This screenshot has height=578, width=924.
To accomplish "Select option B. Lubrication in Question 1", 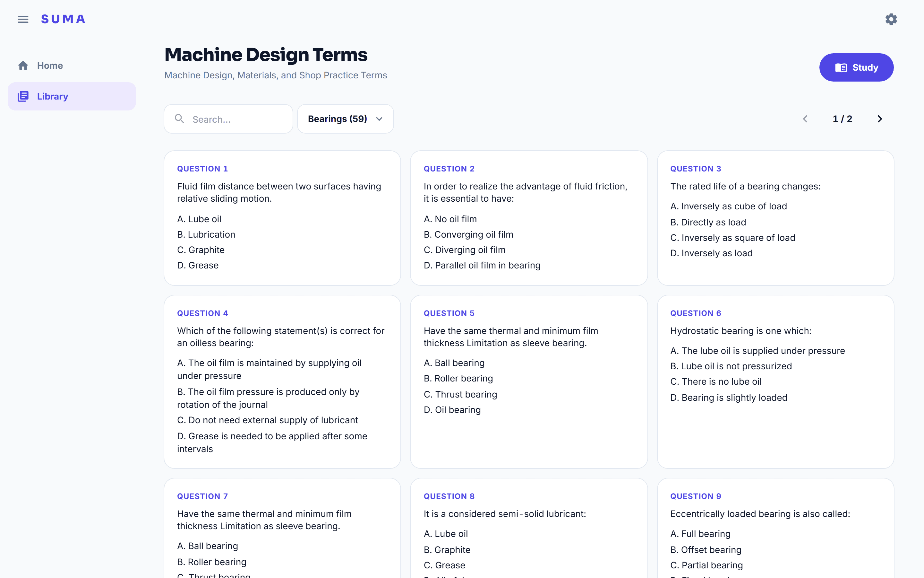I will pyautogui.click(x=206, y=234).
